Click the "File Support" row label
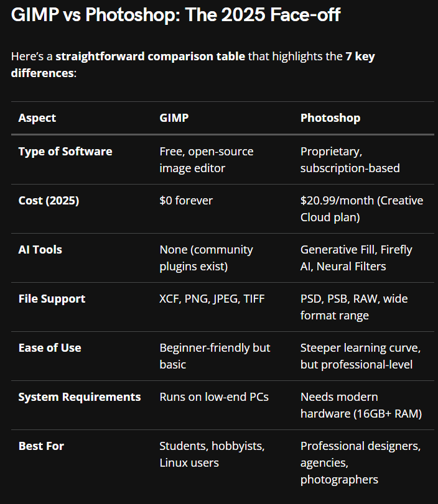Viewport: 438px width, 504px height. [52, 299]
